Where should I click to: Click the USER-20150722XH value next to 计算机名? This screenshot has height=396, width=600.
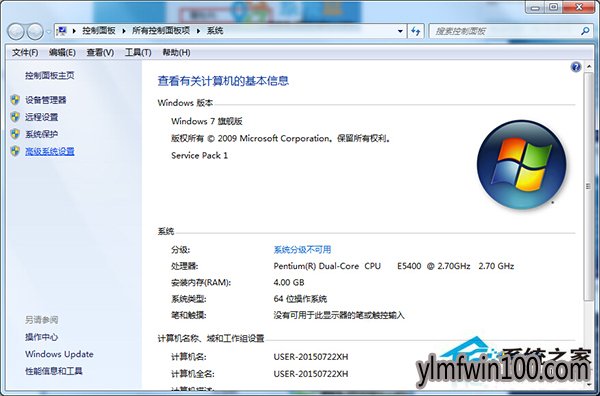coord(311,357)
